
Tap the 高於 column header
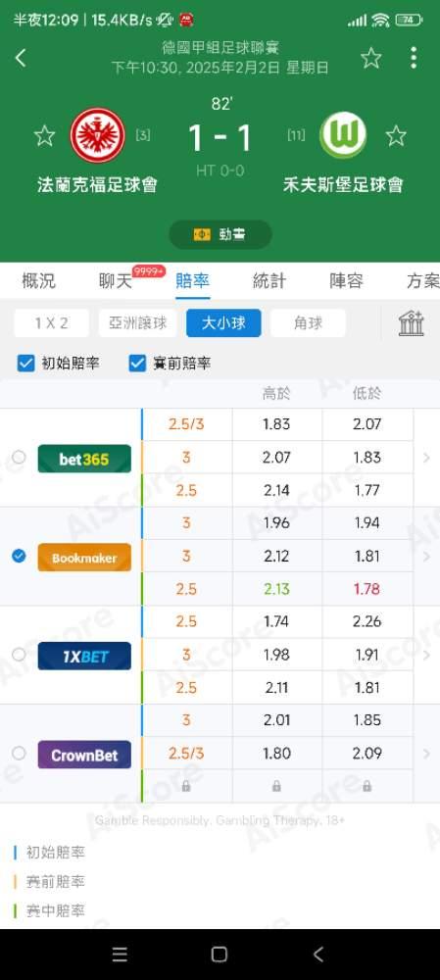click(276, 393)
